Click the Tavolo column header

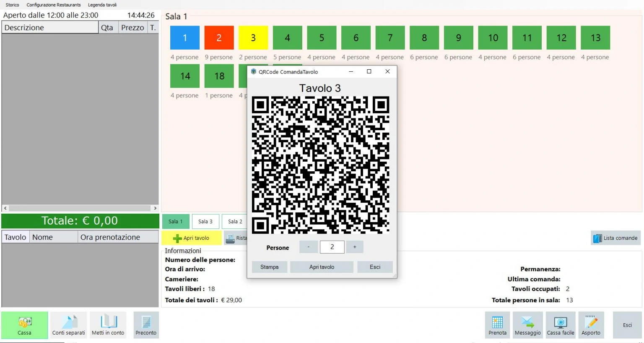[16, 237]
